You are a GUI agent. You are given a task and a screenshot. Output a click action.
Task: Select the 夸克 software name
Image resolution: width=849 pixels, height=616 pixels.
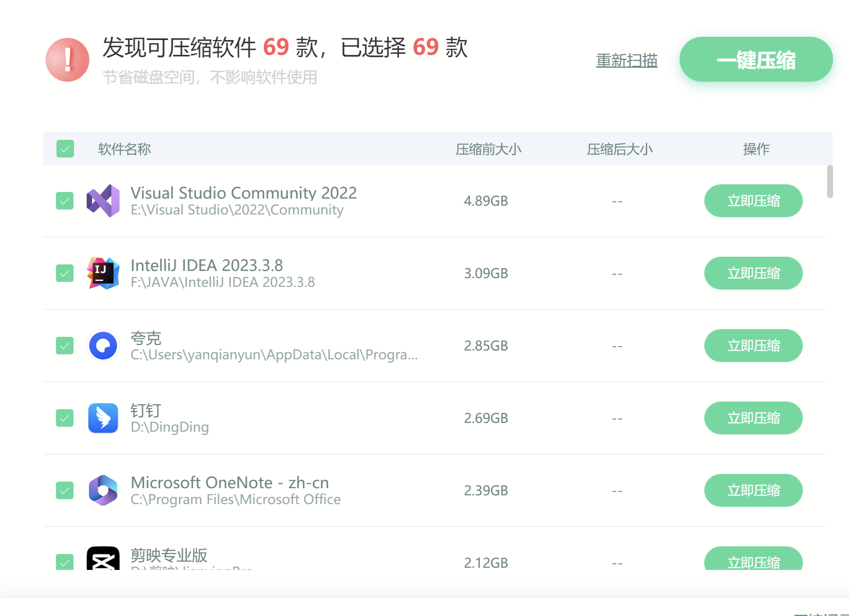146,338
